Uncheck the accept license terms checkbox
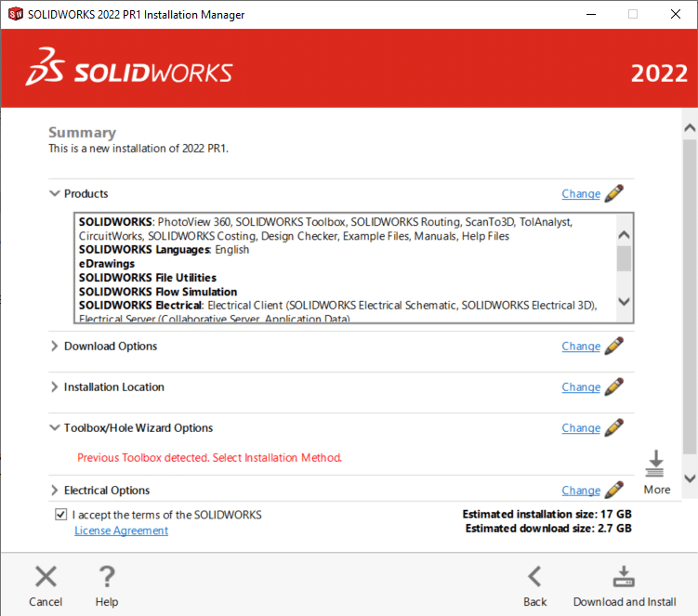698x616 pixels. (x=61, y=515)
